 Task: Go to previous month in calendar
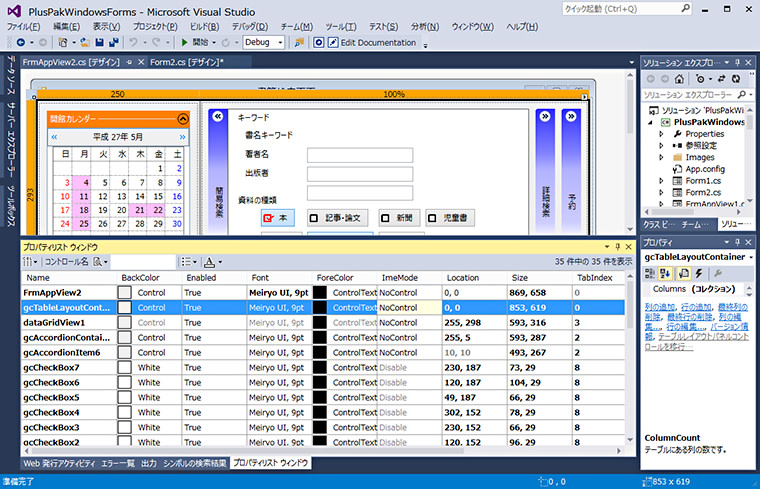pos(54,137)
